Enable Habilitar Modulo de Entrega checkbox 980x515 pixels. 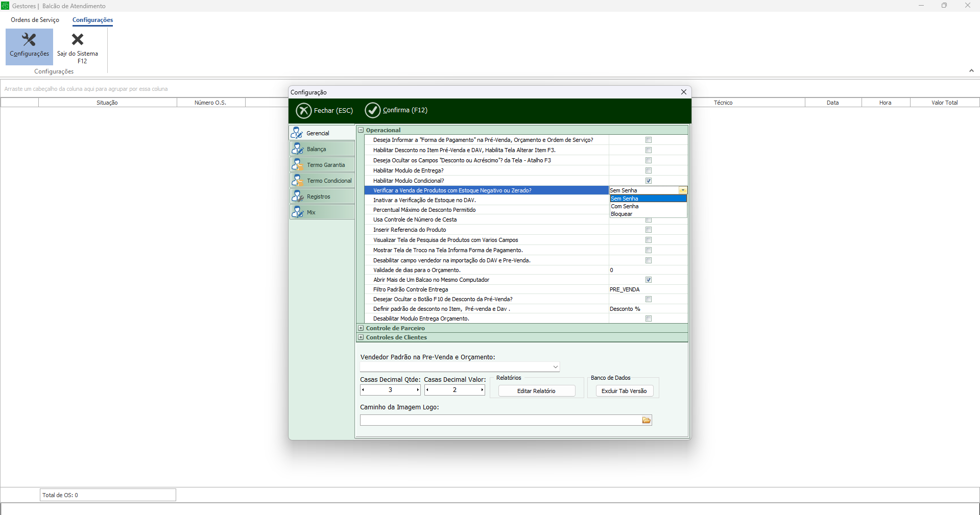point(649,170)
